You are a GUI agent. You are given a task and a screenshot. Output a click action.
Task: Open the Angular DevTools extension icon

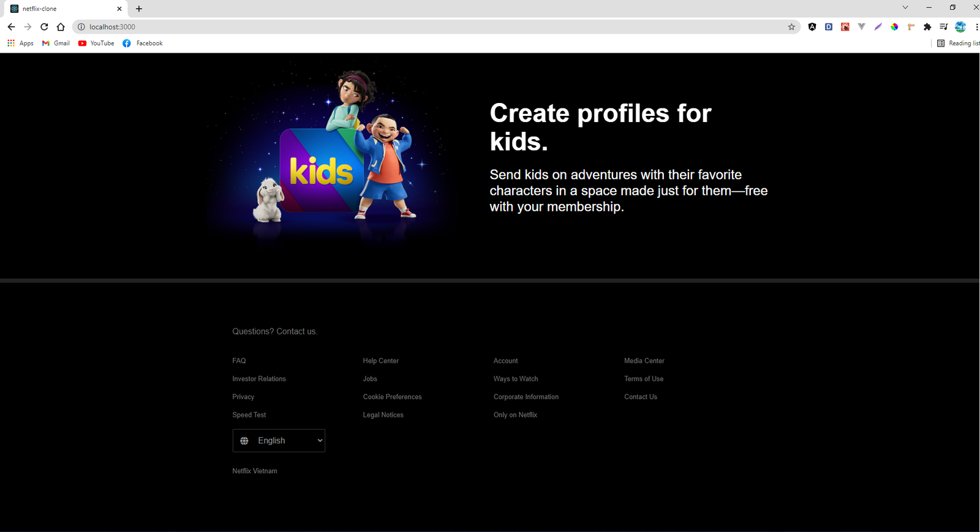pyautogui.click(x=812, y=27)
